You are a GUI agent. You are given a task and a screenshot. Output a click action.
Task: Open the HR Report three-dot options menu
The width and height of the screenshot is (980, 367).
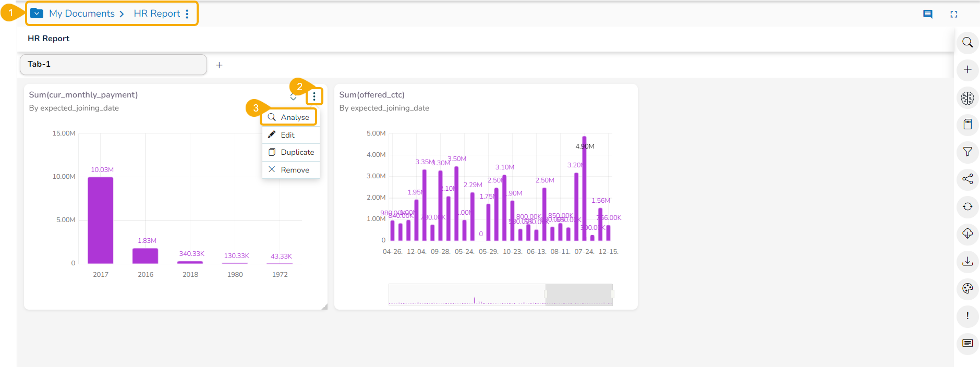pos(187,14)
